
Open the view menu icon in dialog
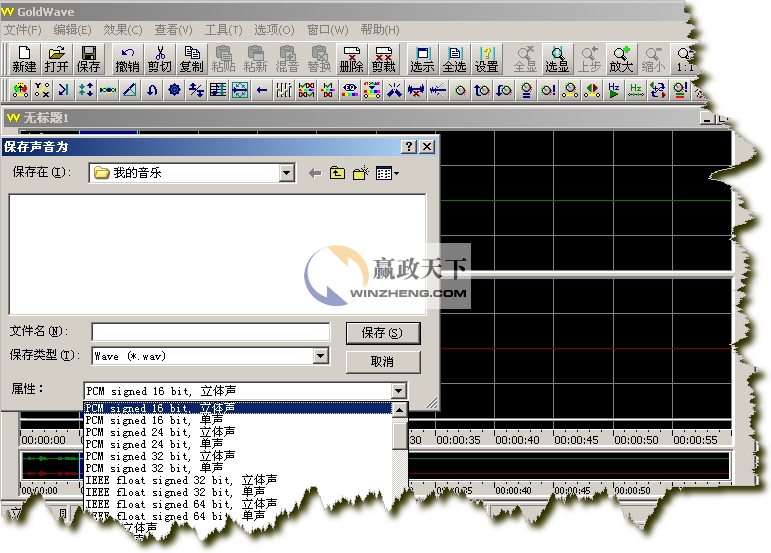386,173
